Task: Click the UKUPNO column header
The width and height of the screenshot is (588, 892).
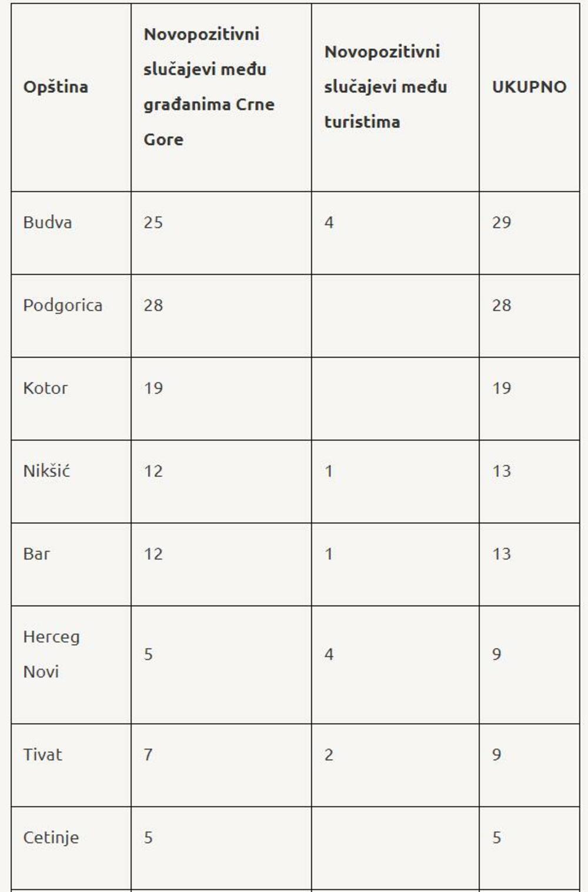Action: (x=529, y=87)
